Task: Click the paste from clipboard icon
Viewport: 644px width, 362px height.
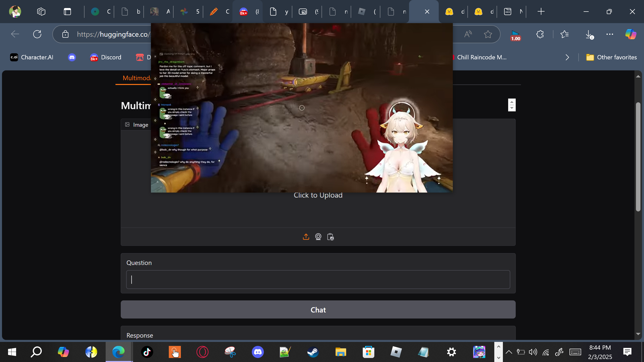Action: pyautogui.click(x=331, y=237)
